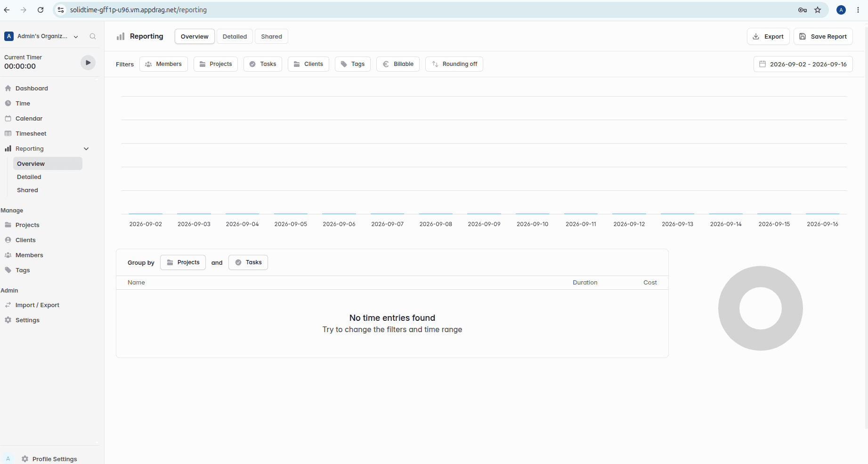Switch to the Shared tab in header
This screenshot has width=868, height=464.
tap(271, 36)
